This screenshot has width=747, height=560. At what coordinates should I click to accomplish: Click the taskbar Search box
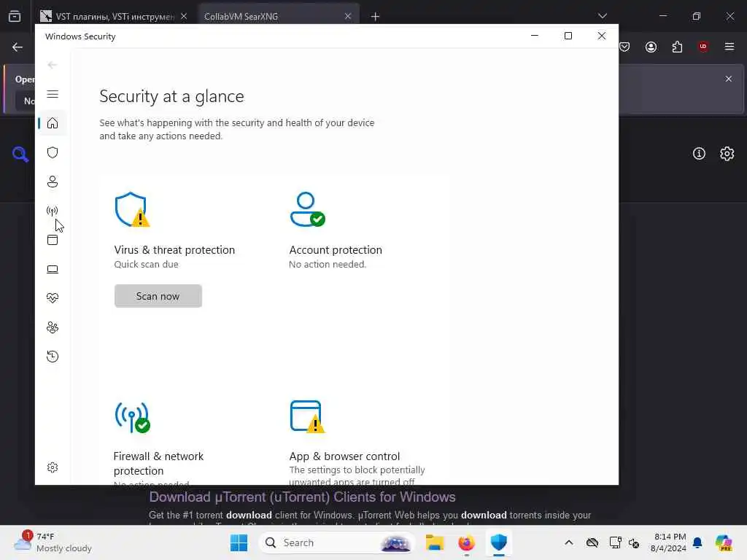[337, 542]
